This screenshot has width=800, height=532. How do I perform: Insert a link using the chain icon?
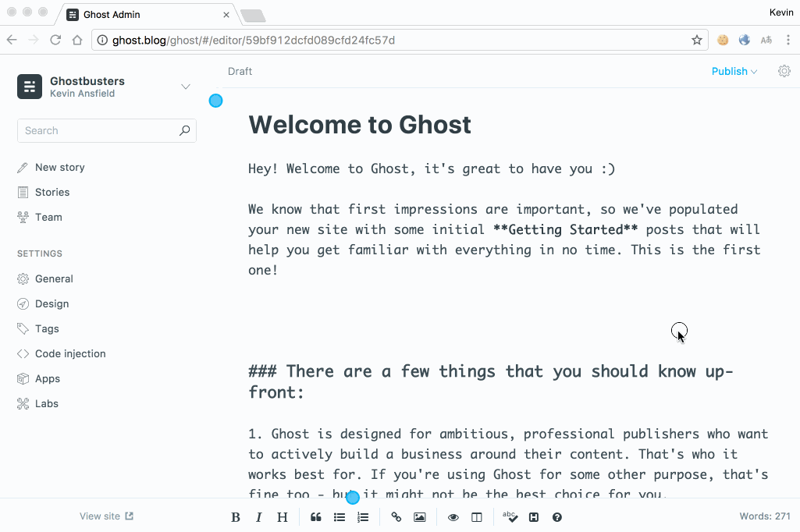pyautogui.click(x=396, y=517)
